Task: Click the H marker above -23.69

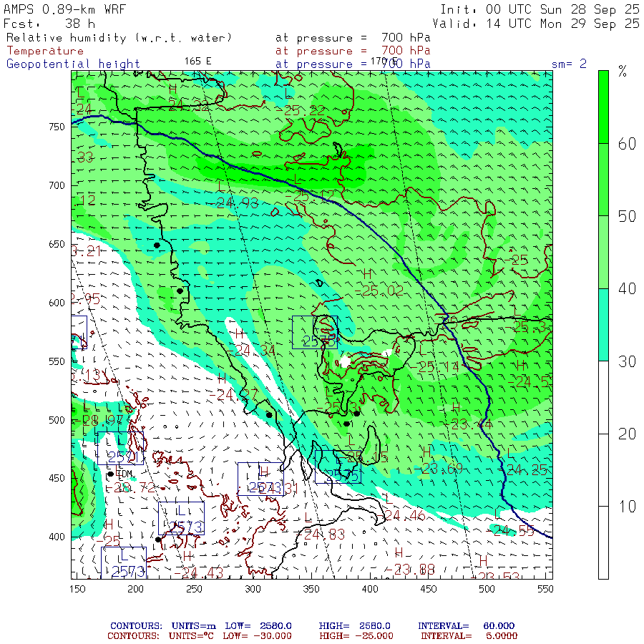Action: coord(426,452)
